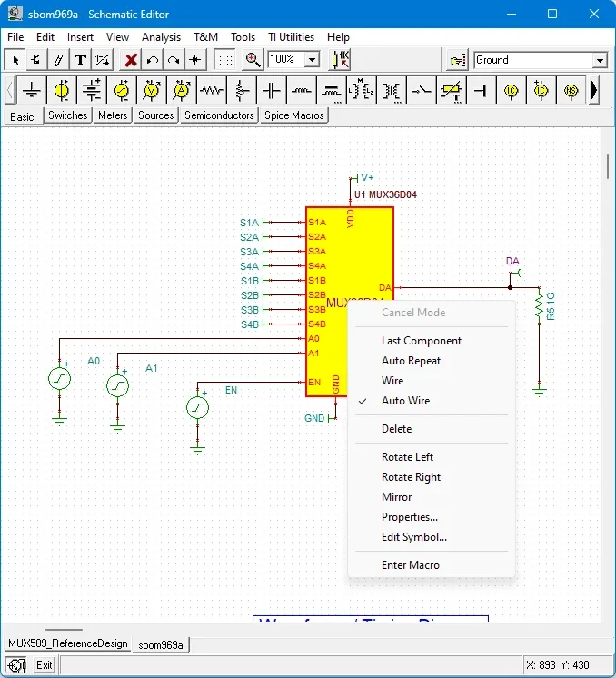Select the arrow pointer tool

click(15, 60)
